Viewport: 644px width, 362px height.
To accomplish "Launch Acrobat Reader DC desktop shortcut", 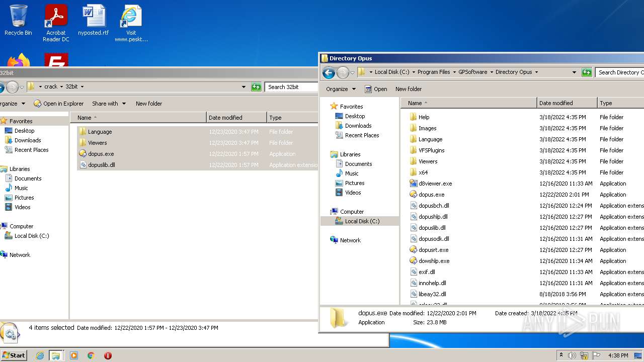I will pos(56,23).
